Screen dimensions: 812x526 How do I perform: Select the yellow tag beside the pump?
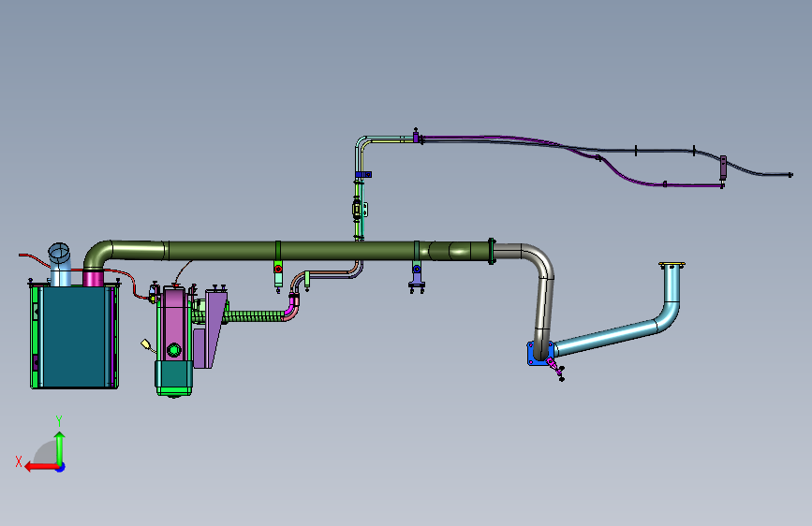[x=145, y=343]
